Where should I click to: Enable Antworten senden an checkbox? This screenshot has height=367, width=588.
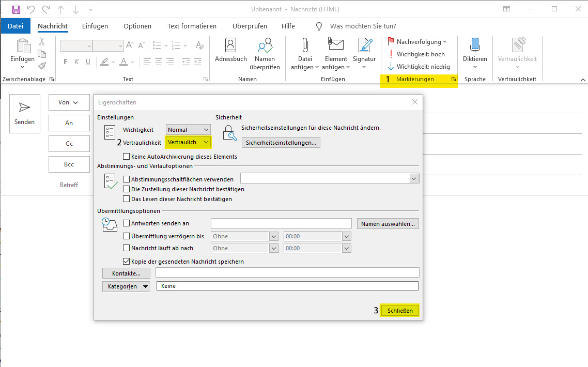point(127,223)
